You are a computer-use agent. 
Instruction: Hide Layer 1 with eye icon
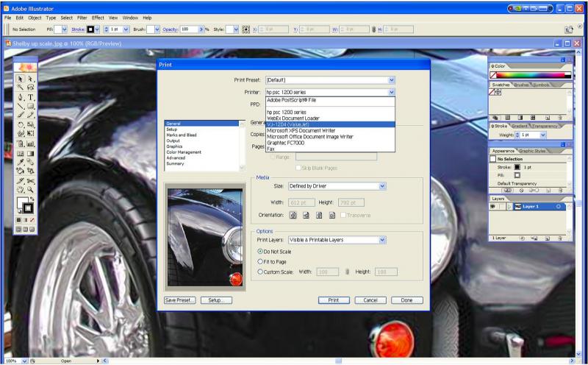[492, 207]
